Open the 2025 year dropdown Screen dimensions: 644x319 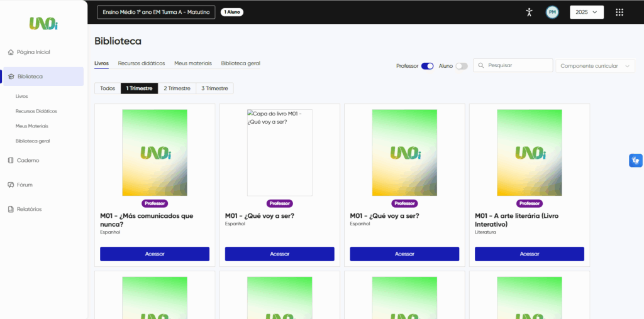(586, 12)
